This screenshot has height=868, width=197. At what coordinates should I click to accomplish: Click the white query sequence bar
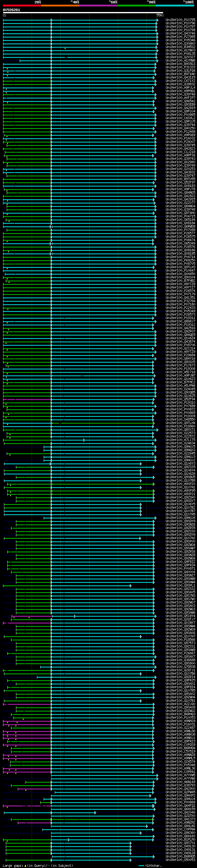tap(83, 12)
